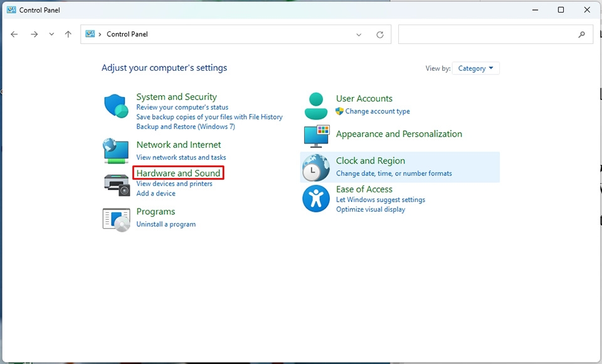Open the Network and Internet globe icon
Screen dimensions: 602x364
tap(115, 151)
